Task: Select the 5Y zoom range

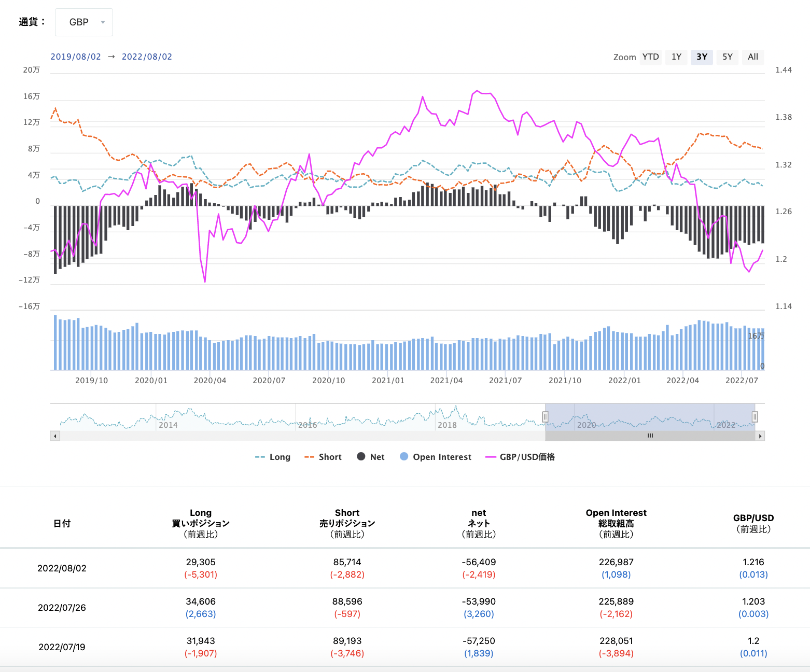Action: tap(728, 57)
